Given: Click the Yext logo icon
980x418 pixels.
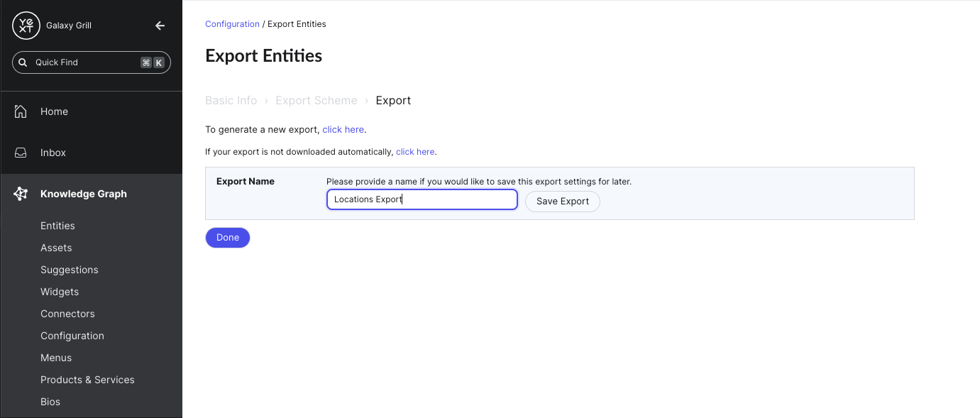Looking at the screenshot, I should [26, 26].
